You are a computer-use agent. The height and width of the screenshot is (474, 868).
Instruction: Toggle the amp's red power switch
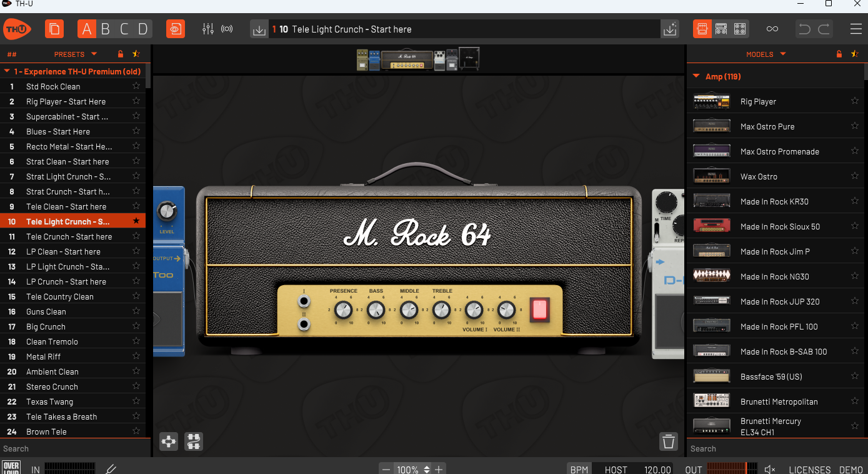point(540,310)
